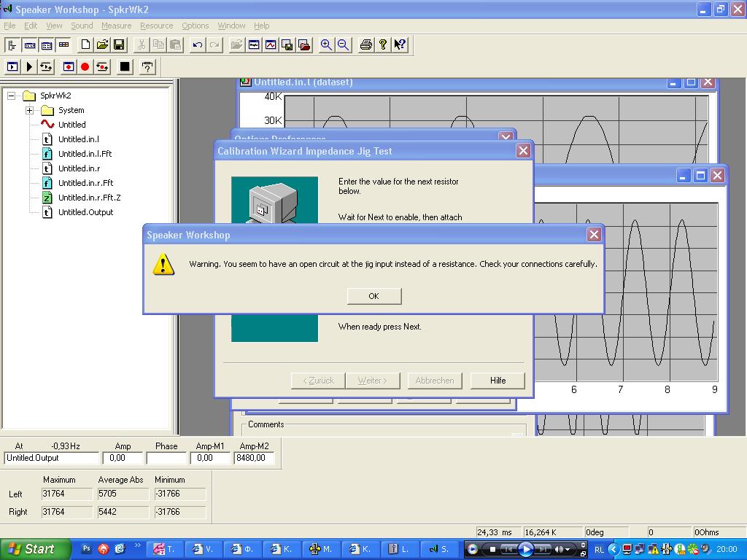Screen dimensions: 747x560
Task: Click the Copy toolbar icon
Action: click(x=158, y=45)
